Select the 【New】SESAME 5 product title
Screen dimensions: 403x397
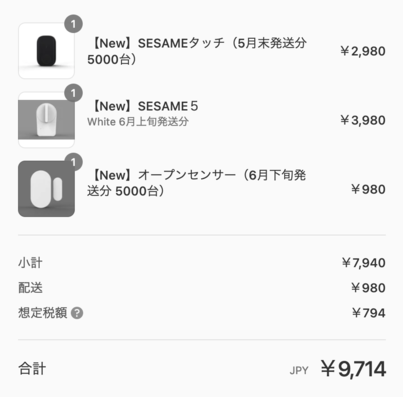[x=144, y=106]
